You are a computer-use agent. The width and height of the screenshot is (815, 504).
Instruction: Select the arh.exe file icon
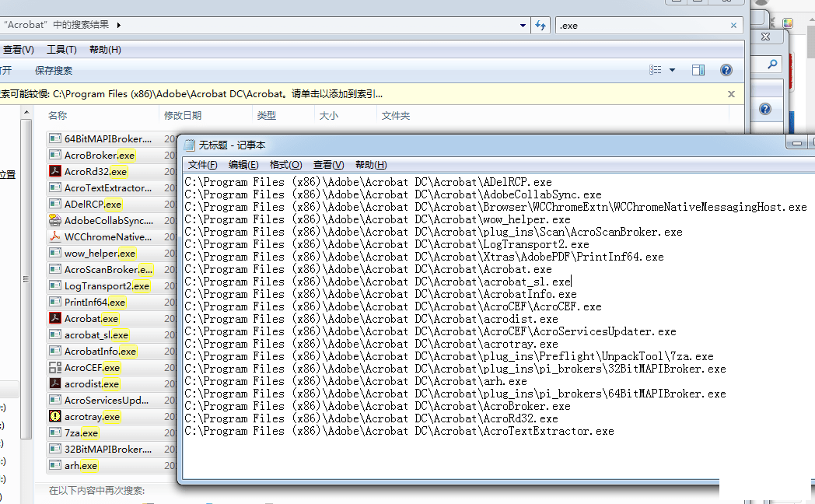(x=55, y=466)
